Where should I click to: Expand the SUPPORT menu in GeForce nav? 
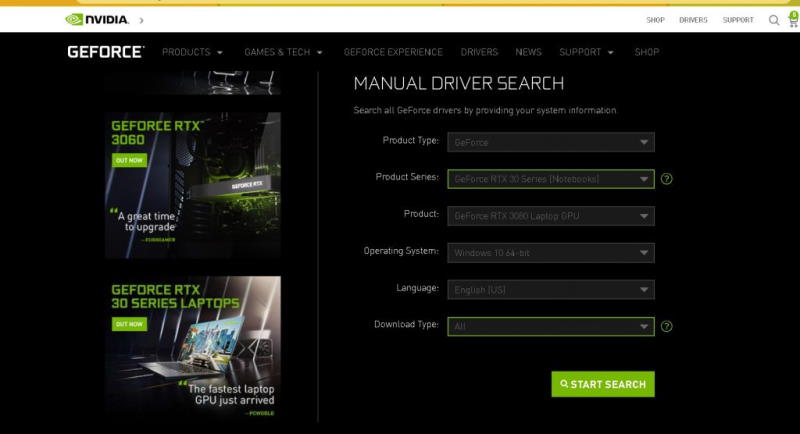click(586, 52)
